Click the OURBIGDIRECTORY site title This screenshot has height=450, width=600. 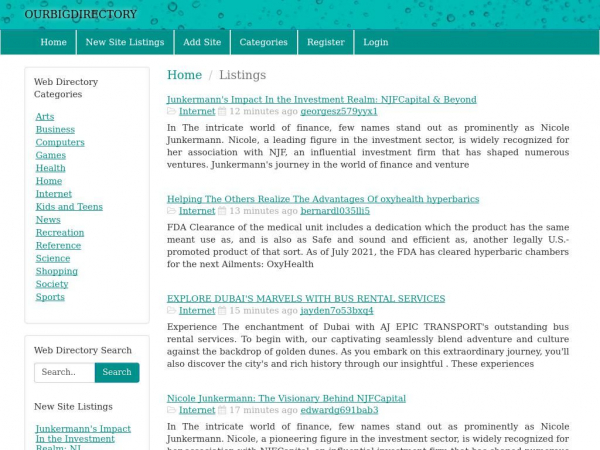(80, 14)
